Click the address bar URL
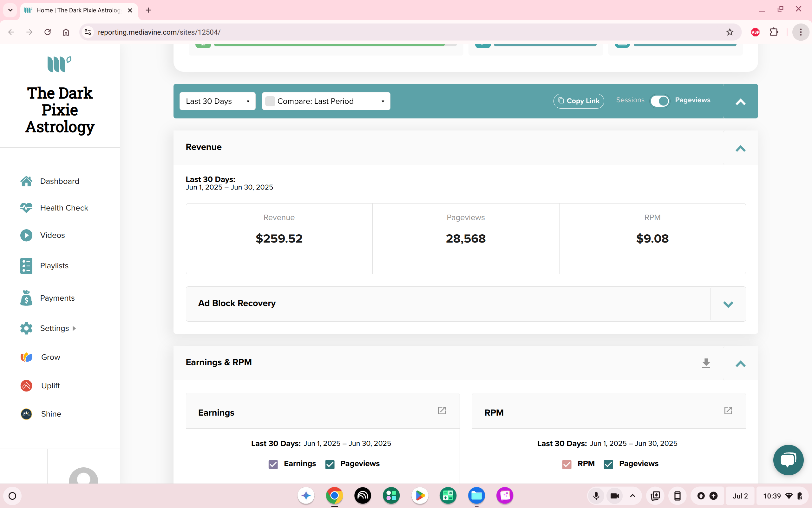 [x=159, y=32]
